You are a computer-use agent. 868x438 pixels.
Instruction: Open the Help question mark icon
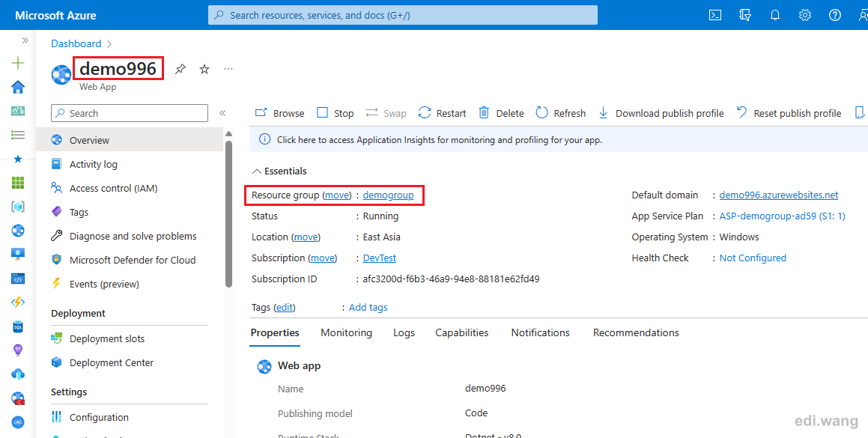pos(835,15)
